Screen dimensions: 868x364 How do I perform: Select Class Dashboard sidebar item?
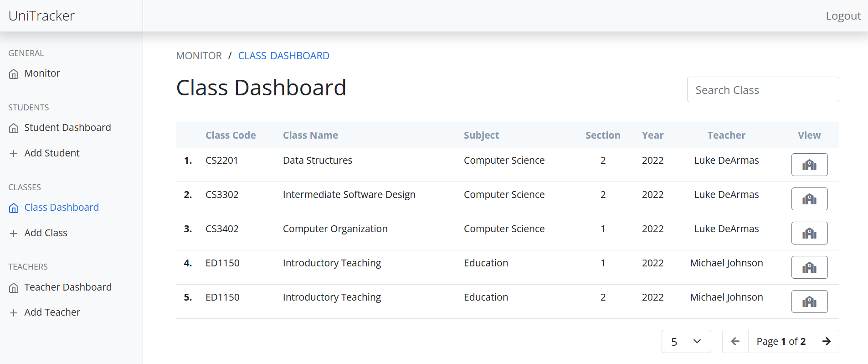click(x=62, y=208)
